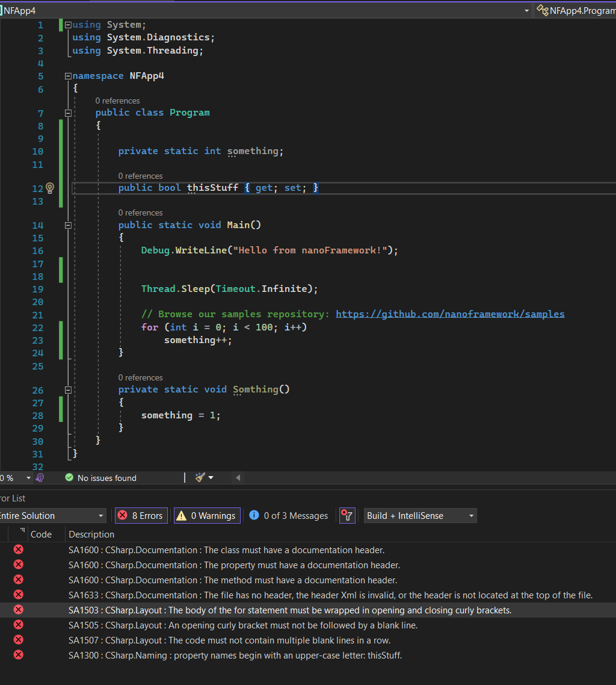This screenshot has height=685, width=616.
Task: Open the Build + IntelliSense dropdown
Action: [420, 515]
